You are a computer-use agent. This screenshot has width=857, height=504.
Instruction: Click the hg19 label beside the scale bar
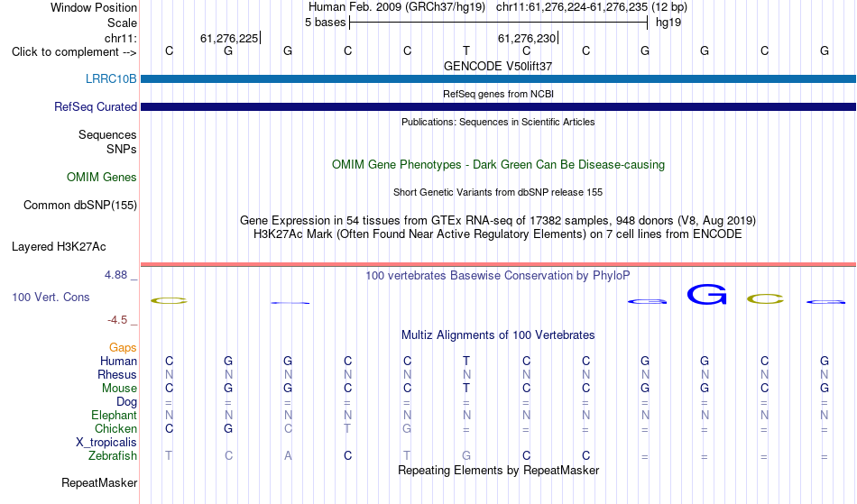click(x=668, y=23)
